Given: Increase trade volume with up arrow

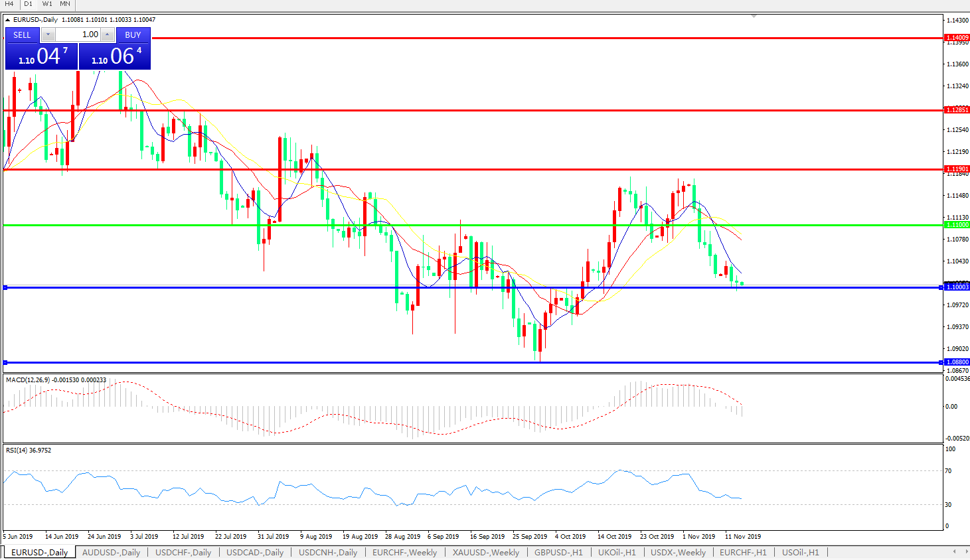Looking at the screenshot, I should click(108, 35).
